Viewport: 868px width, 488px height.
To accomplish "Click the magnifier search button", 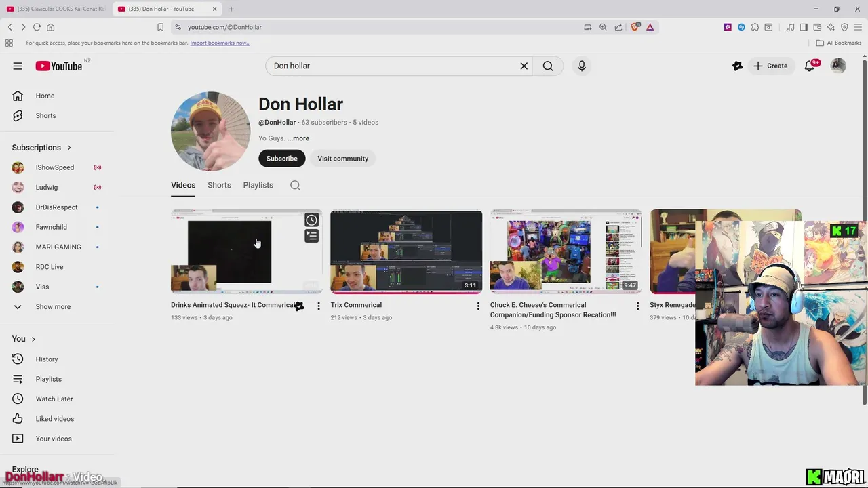I will point(548,66).
